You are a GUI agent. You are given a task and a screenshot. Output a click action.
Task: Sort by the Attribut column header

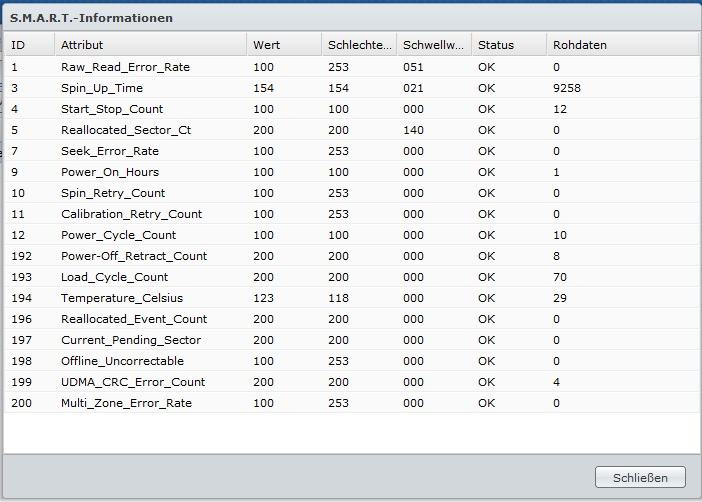tap(150, 45)
